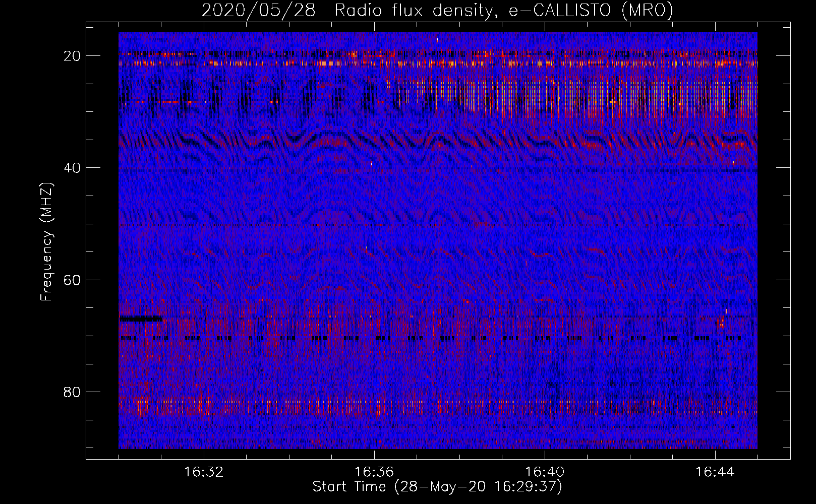Click the 'Frequency (MHZ)' axis label

(46, 242)
